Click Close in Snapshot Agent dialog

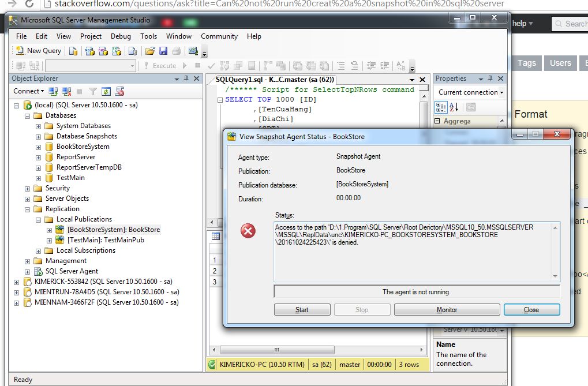(531, 310)
